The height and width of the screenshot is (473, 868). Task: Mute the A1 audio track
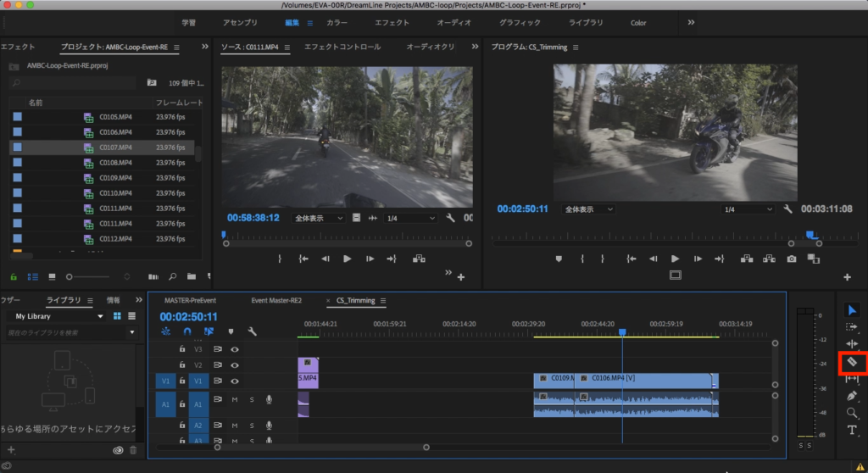tap(235, 399)
